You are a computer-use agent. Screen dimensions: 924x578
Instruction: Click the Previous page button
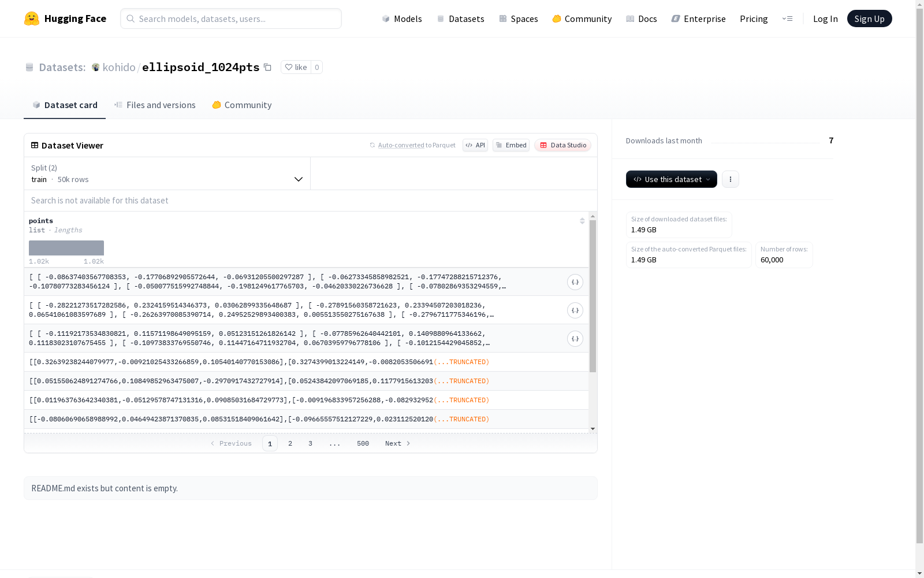click(x=231, y=443)
